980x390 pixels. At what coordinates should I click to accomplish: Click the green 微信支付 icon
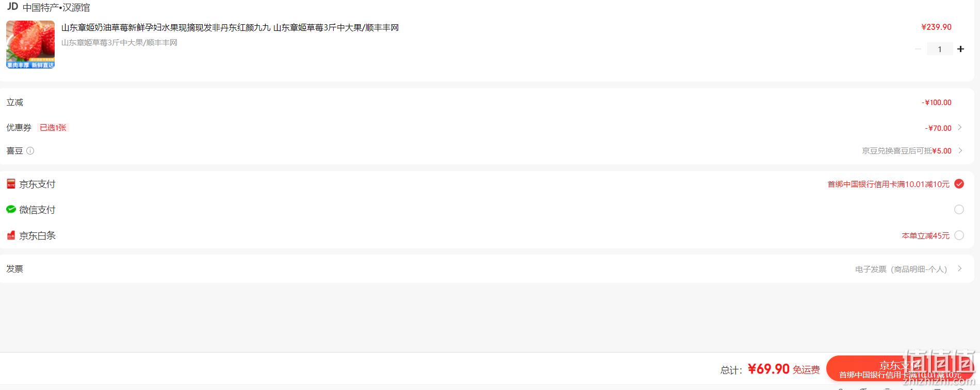tap(11, 209)
